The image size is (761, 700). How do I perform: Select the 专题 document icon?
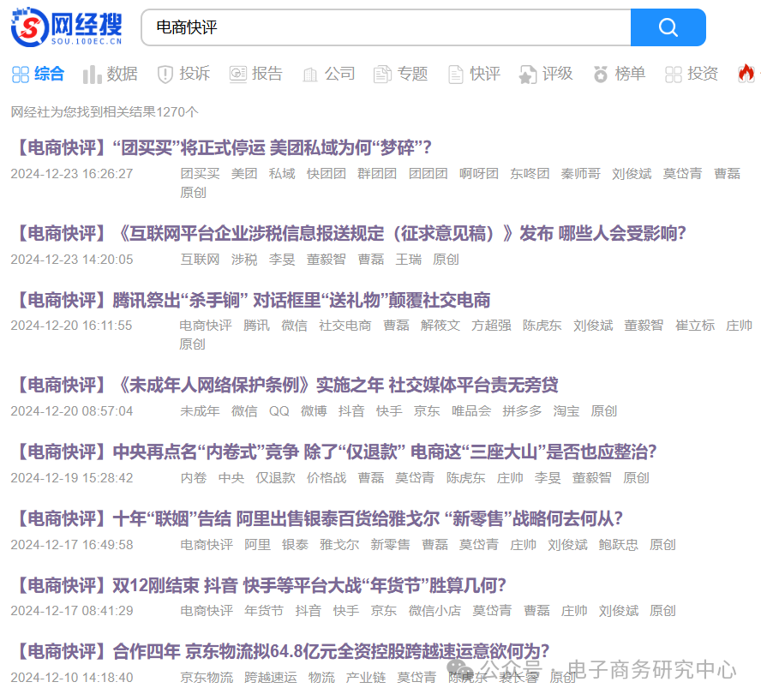coord(381,73)
